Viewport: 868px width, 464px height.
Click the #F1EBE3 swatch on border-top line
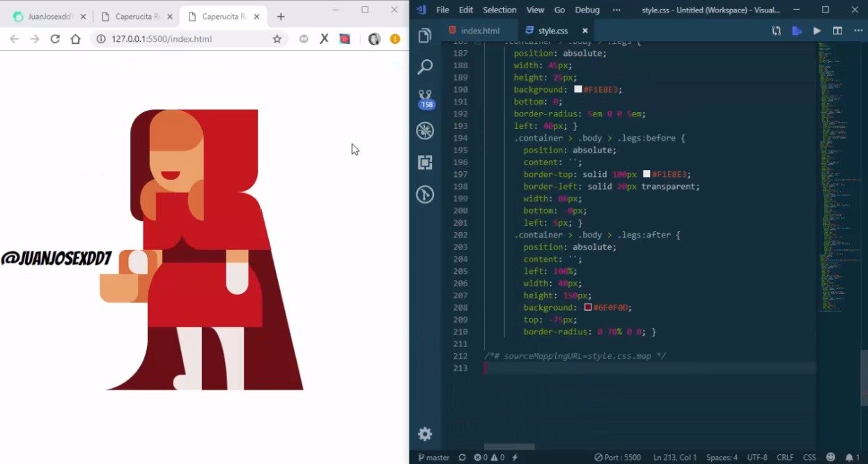click(646, 174)
